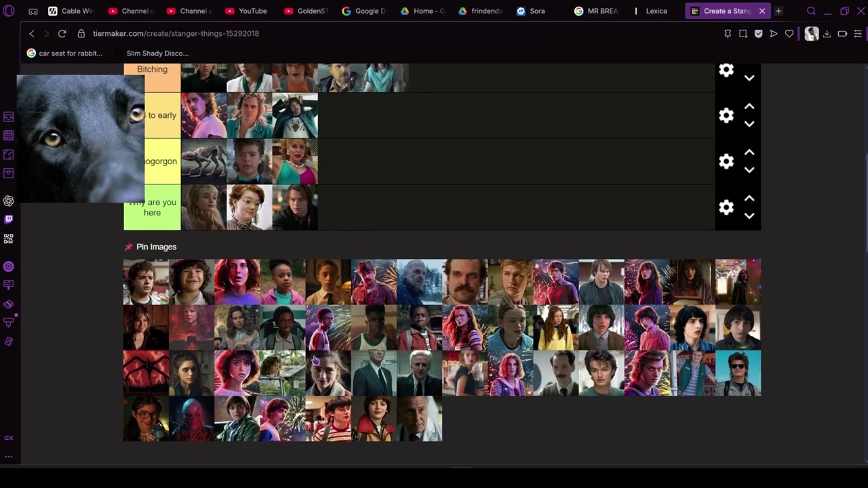Open 'car seat for rabbit...' bookmark
The height and width of the screenshot is (488, 868).
pyautogui.click(x=64, y=53)
